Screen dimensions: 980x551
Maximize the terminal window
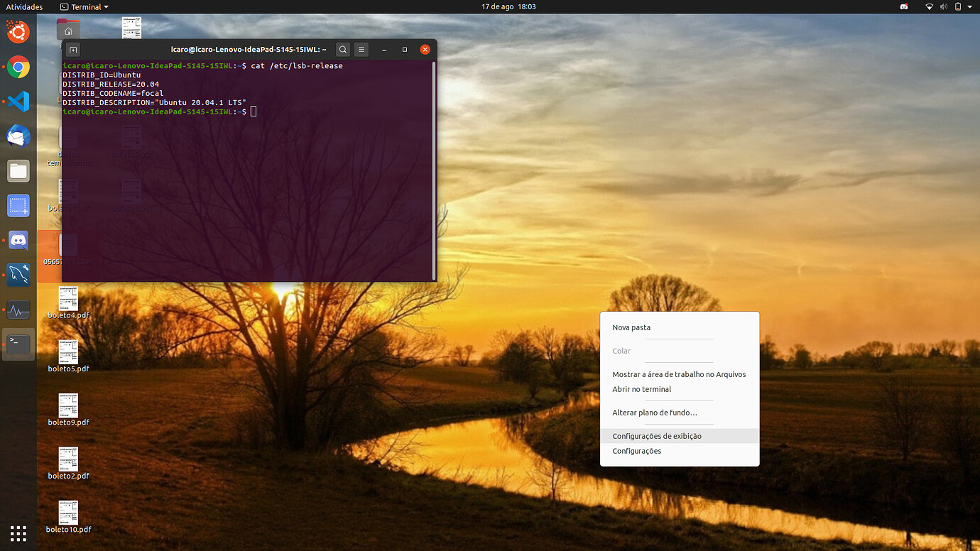tap(405, 50)
